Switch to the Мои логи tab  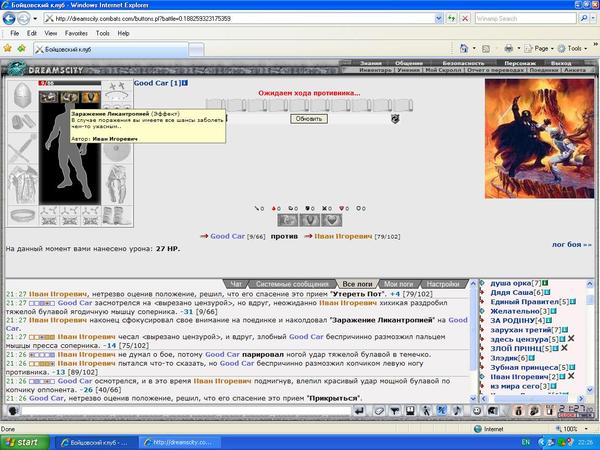tap(398, 284)
